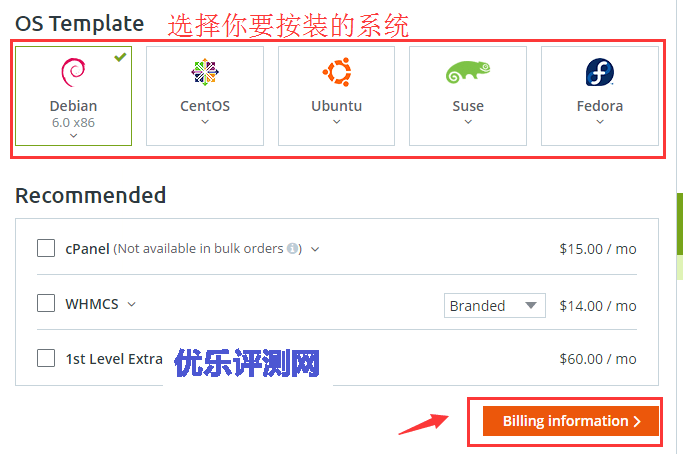The height and width of the screenshot is (454, 683).
Task: Choose the Fedora logo icon
Action: tap(600, 72)
